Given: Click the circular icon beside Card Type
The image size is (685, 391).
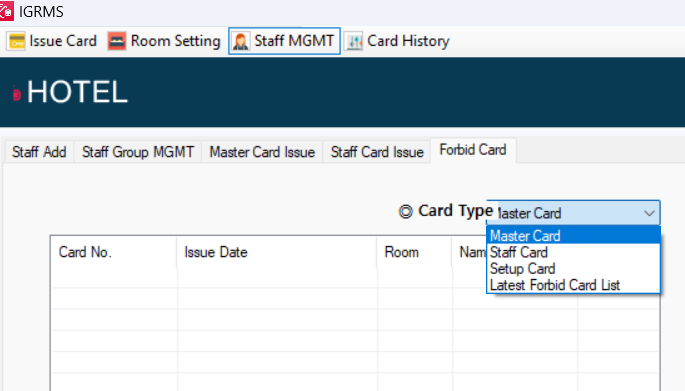Looking at the screenshot, I should tap(405, 212).
